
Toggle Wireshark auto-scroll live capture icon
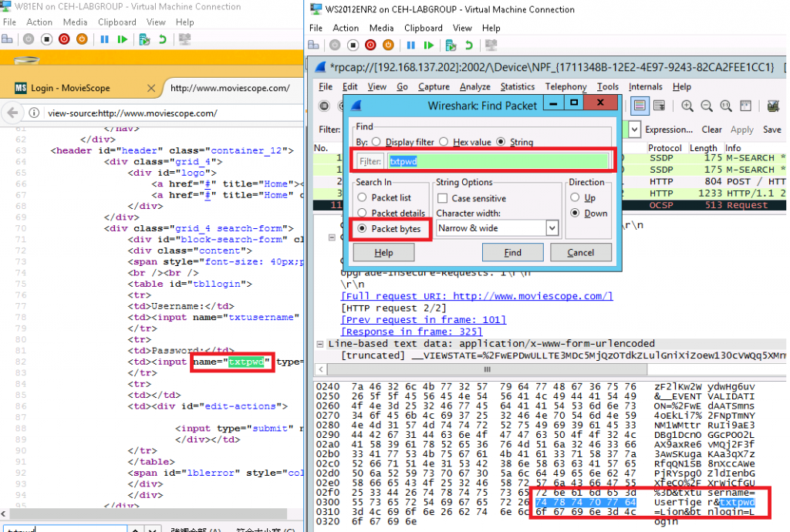click(x=659, y=106)
